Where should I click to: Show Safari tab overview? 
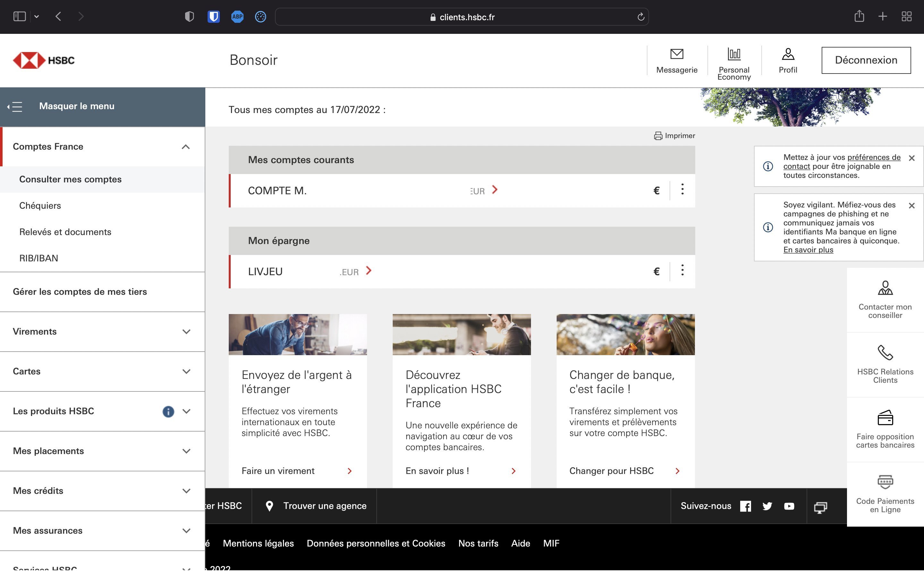906,16
